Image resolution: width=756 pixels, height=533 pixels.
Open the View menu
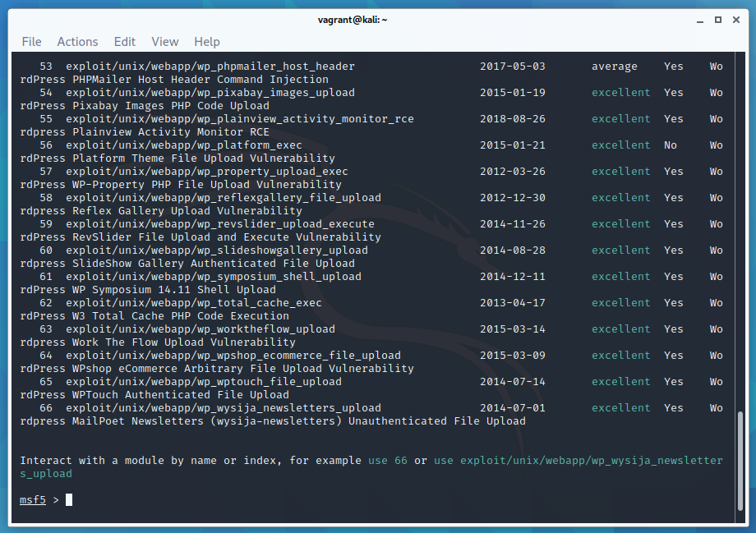(x=164, y=42)
